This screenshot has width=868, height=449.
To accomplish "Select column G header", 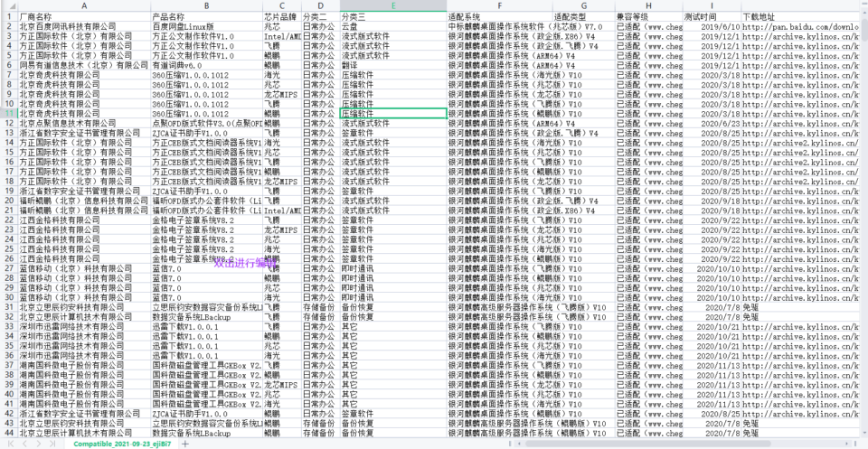I will (x=583, y=5).
